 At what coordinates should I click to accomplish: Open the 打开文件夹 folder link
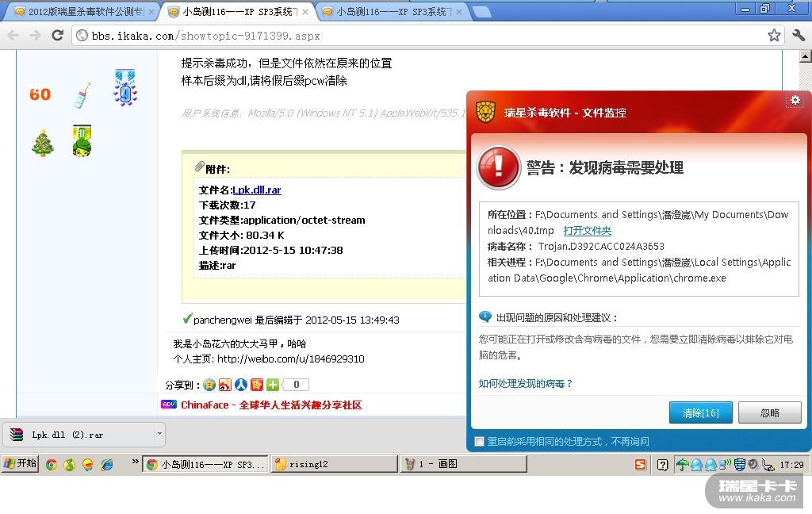pos(588,231)
